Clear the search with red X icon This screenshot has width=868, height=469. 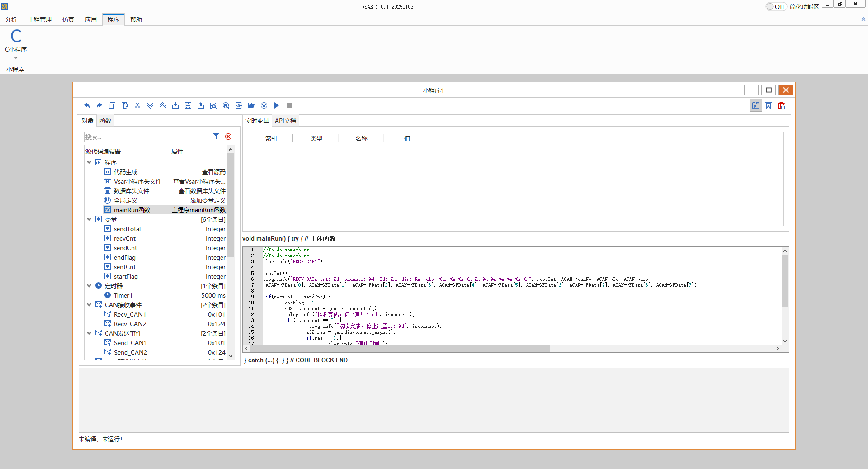tap(228, 137)
